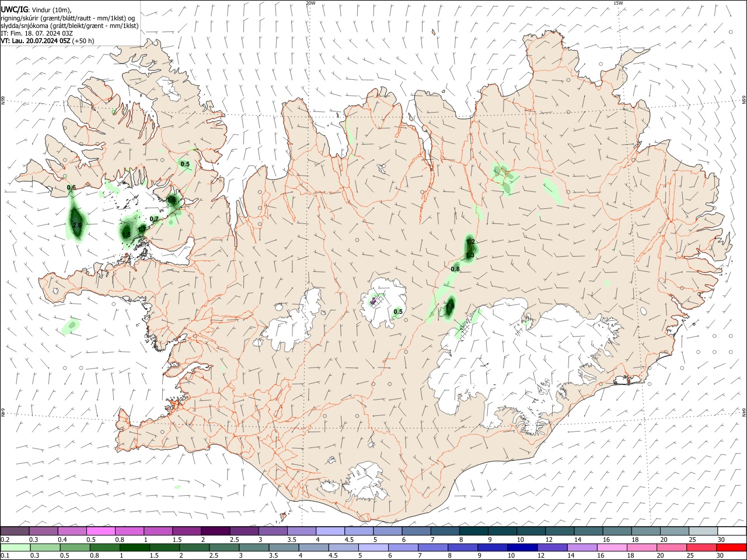
Task: Click the bright red rain swatch at 30
Action: (732, 548)
